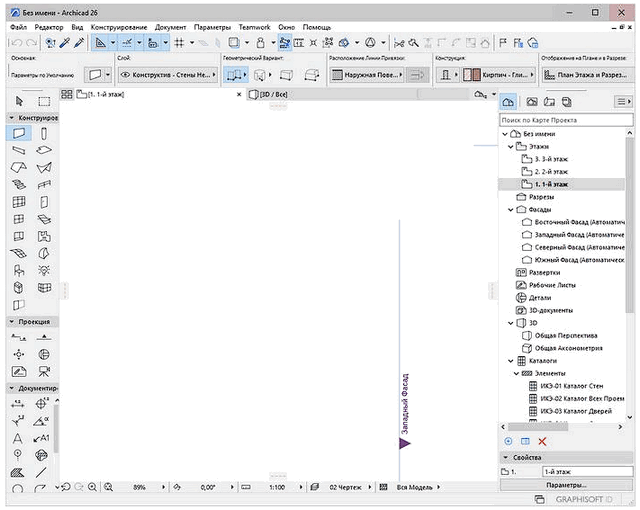
Task: Select the Shell tool
Action: tap(44, 168)
